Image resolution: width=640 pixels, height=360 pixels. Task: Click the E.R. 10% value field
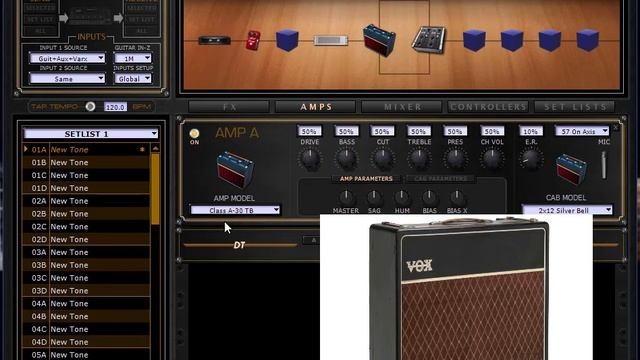point(531,131)
